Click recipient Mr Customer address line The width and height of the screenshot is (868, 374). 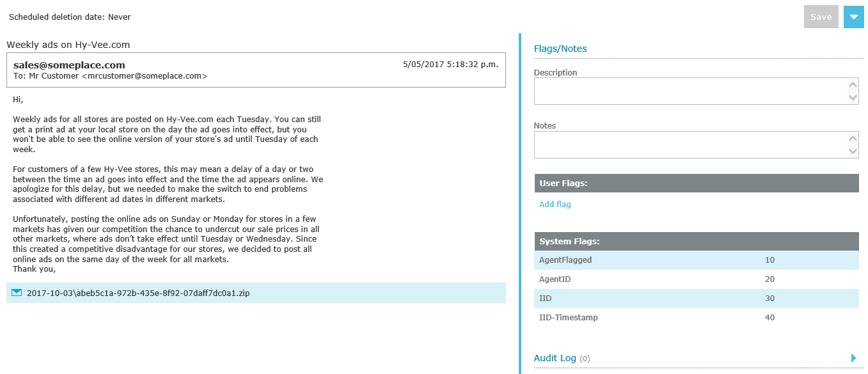(x=110, y=76)
